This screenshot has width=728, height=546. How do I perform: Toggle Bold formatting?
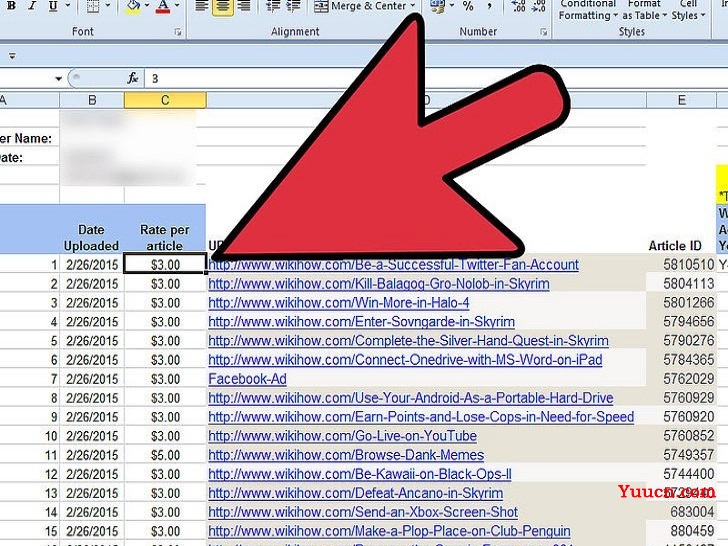[11, 6]
